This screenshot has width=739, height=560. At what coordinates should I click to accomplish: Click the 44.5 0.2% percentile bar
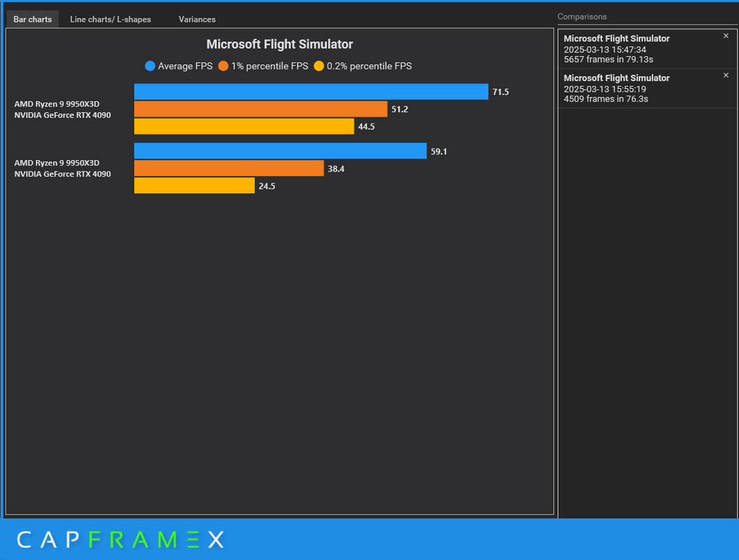coord(244,126)
